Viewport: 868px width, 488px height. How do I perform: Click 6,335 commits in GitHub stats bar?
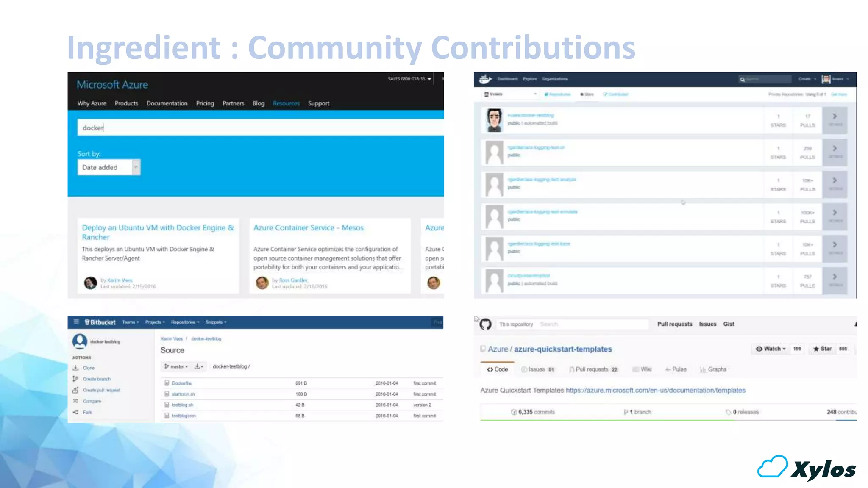tap(533, 412)
